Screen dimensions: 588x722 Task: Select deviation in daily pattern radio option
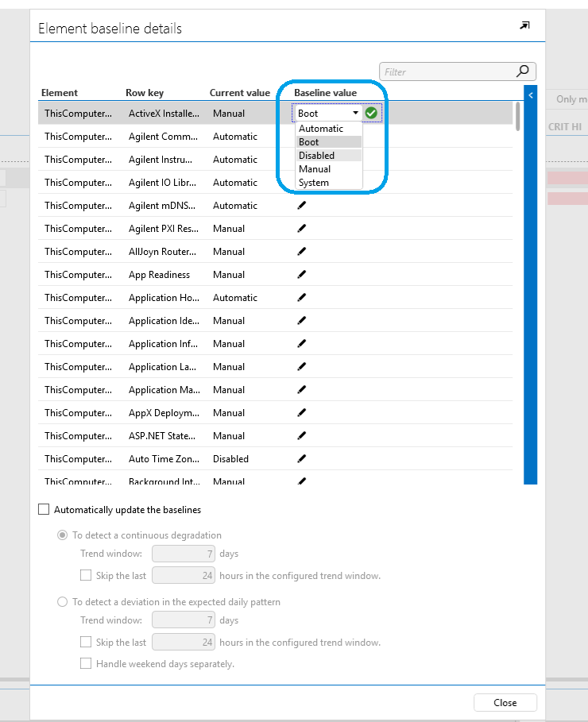click(62, 602)
